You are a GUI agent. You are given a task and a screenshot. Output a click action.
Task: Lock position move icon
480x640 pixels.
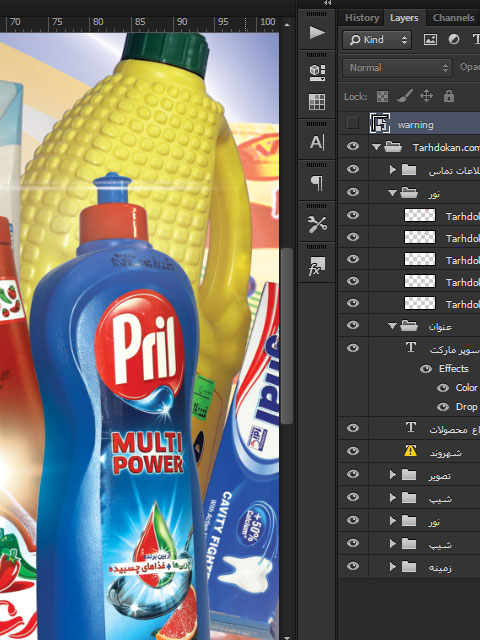point(427,96)
